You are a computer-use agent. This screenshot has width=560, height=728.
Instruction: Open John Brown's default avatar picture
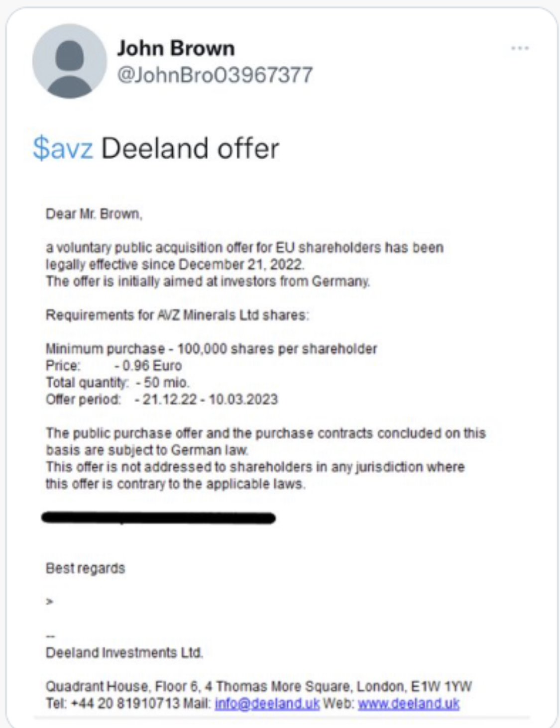pyautogui.click(x=70, y=61)
